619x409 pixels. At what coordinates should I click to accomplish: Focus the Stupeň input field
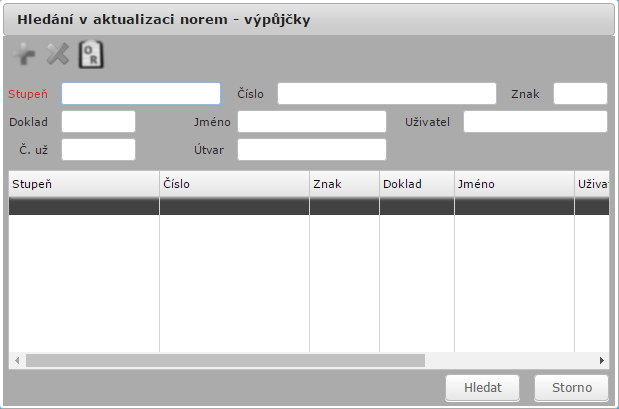pos(141,94)
